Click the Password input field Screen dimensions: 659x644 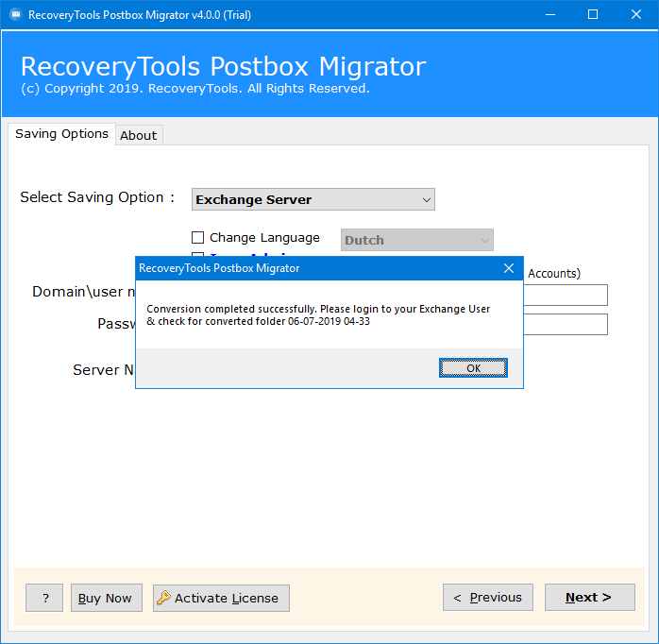pyautogui.click(x=566, y=324)
